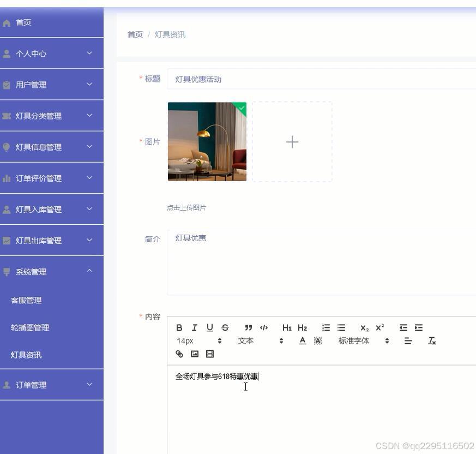The width and height of the screenshot is (476, 454).
Task: Insert a bulleted list
Action: [341, 327]
